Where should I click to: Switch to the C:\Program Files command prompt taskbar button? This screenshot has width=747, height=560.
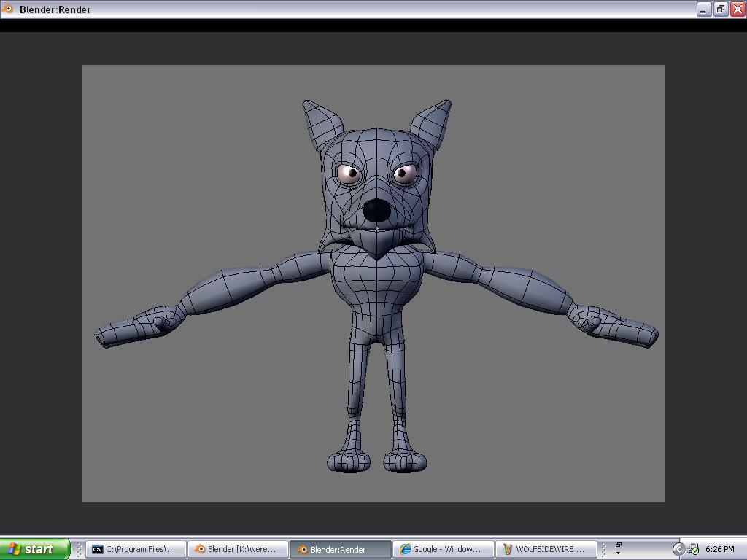coord(136,549)
